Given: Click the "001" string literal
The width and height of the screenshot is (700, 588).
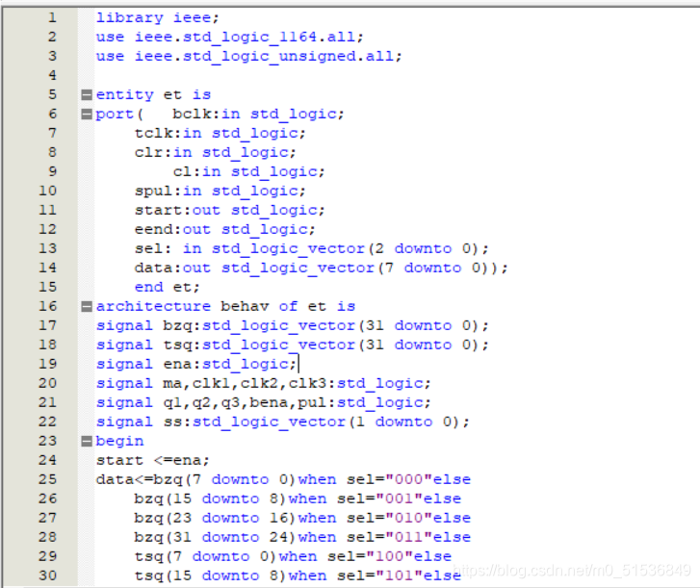Looking at the screenshot, I should pos(400,499).
